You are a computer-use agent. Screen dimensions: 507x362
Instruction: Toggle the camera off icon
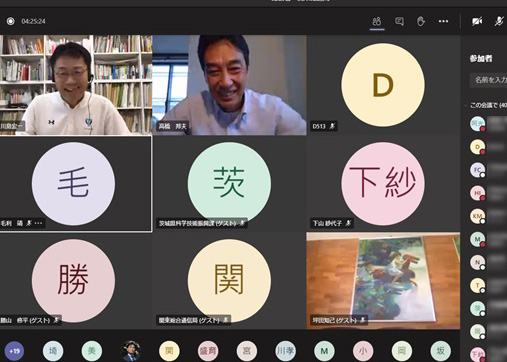(x=477, y=22)
